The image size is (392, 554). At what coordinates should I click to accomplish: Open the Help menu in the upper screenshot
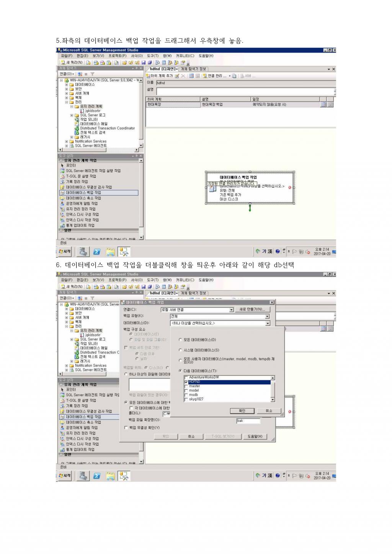coord(206,56)
